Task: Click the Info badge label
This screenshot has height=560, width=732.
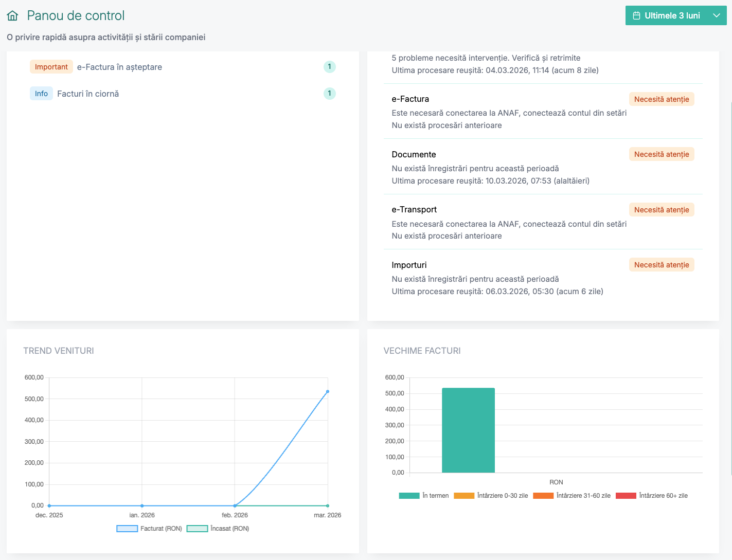Action: (x=41, y=94)
